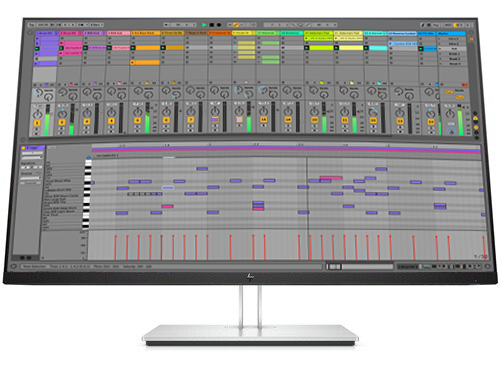This screenshot has height=367, width=500.
Task: Toggle the browser with the top-left circle
Action: tap(30, 33)
